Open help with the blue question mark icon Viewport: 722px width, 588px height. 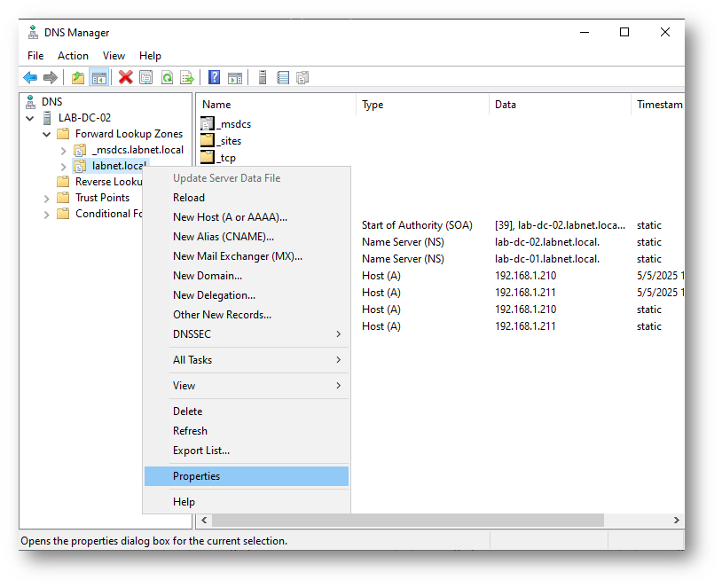click(214, 77)
